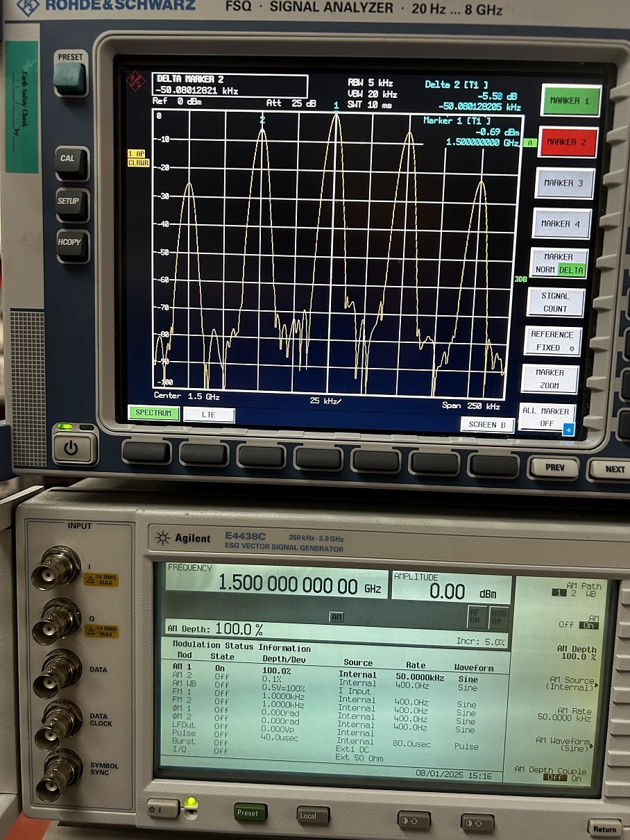Image resolution: width=630 pixels, height=840 pixels.
Task: Click the Ref 0 dBm label
Action: point(177,102)
